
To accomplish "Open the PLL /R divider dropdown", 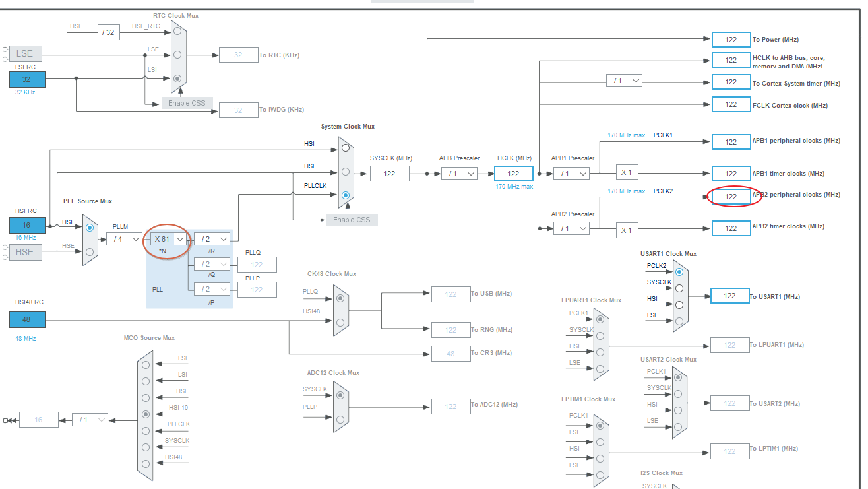I will [212, 239].
